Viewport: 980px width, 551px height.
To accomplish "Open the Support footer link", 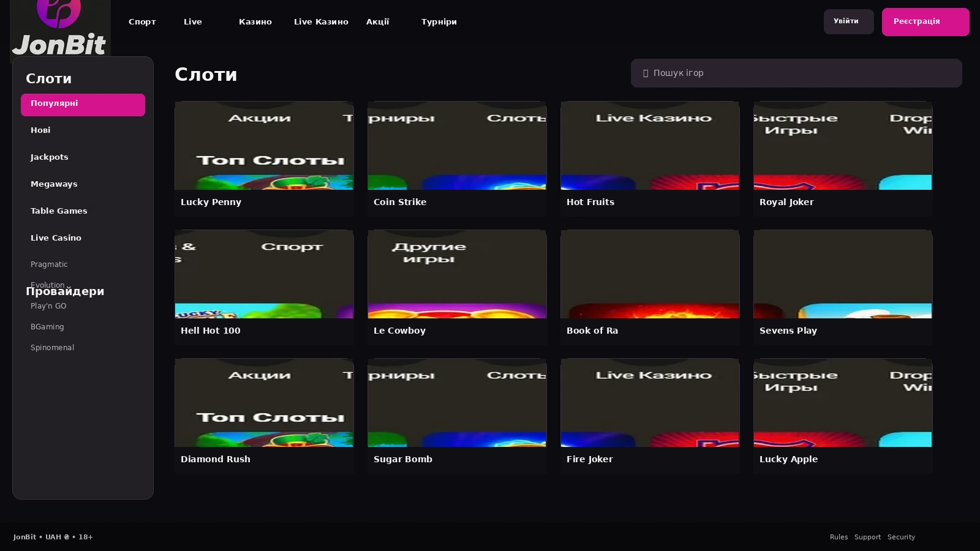I will [x=867, y=537].
